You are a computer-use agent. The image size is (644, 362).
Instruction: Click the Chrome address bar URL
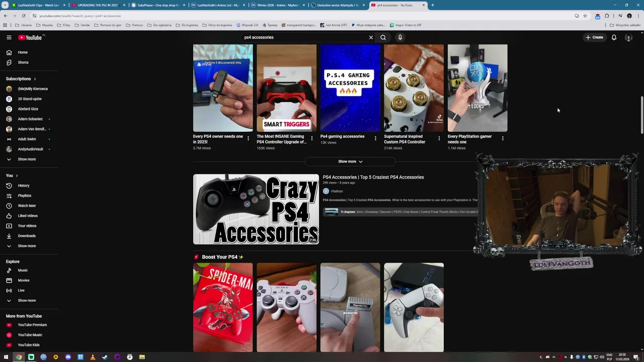(x=79, y=16)
